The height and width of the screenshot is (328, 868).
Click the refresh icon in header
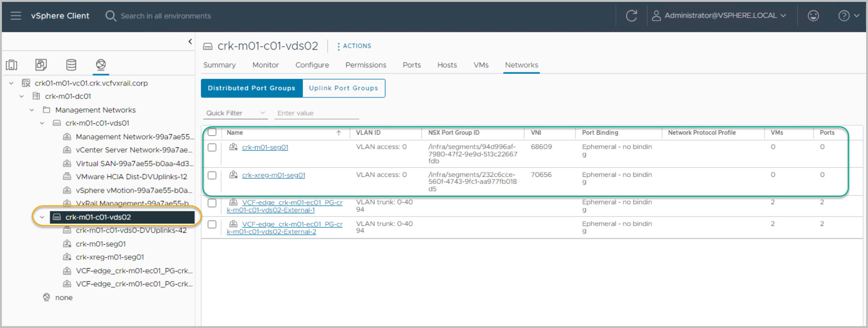click(x=631, y=16)
